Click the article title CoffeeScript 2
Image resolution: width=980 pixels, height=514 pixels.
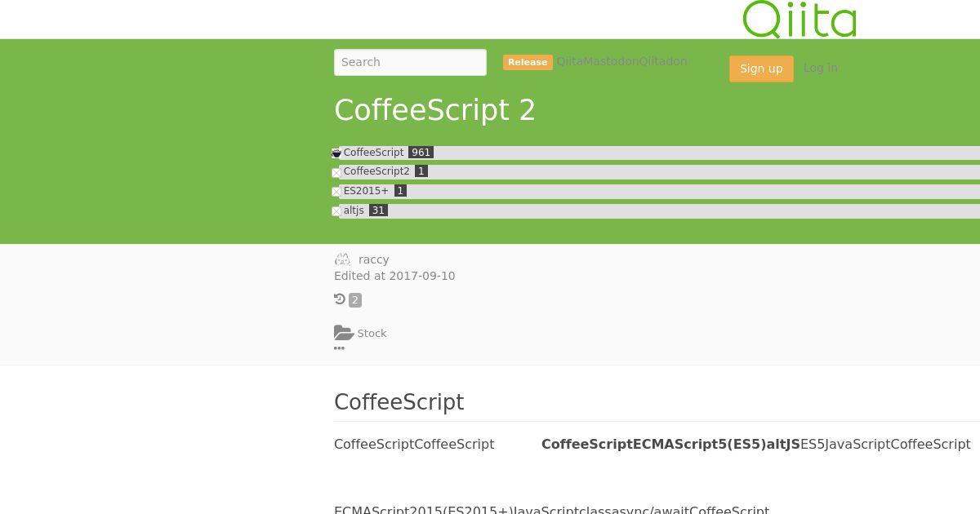tap(434, 110)
